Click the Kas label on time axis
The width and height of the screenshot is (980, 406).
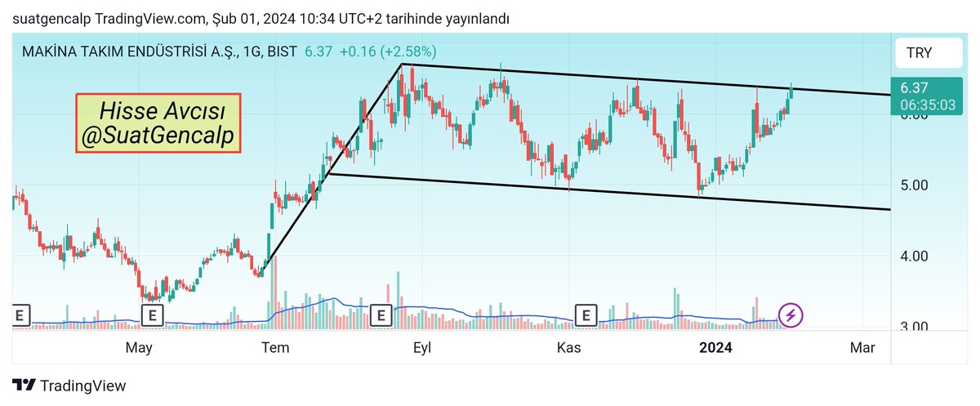[x=569, y=348]
